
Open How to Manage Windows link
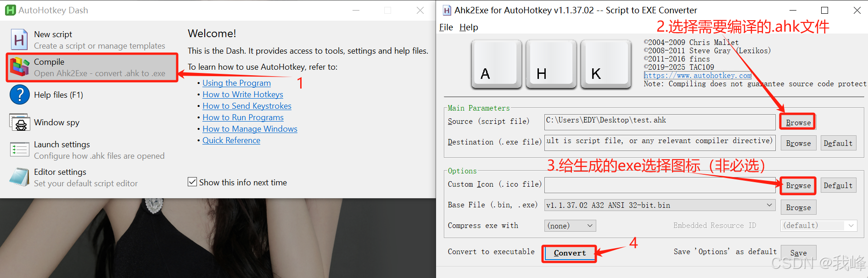tap(250, 129)
